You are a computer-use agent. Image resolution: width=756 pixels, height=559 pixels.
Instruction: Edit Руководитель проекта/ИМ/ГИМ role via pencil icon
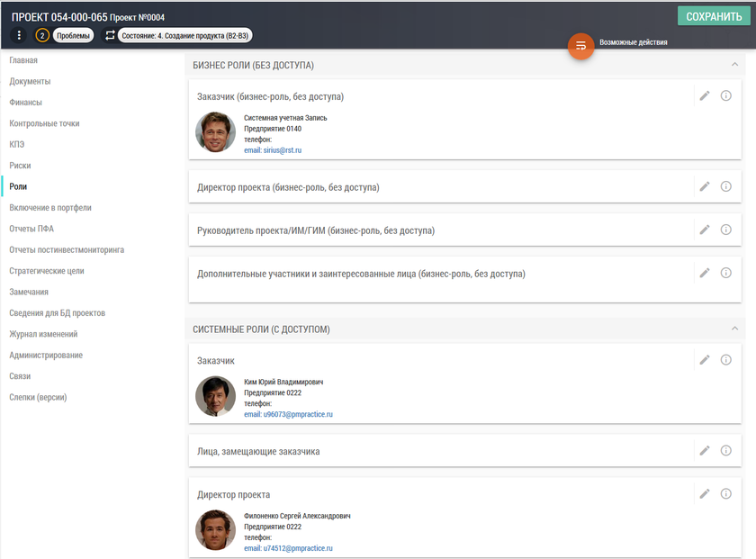pos(705,230)
